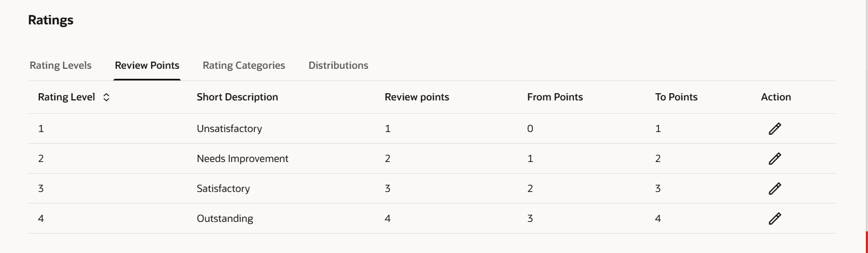Click the From Points column header
Image resolution: width=868 pixels, height=253 pixels.
click(x=555, y=97)
